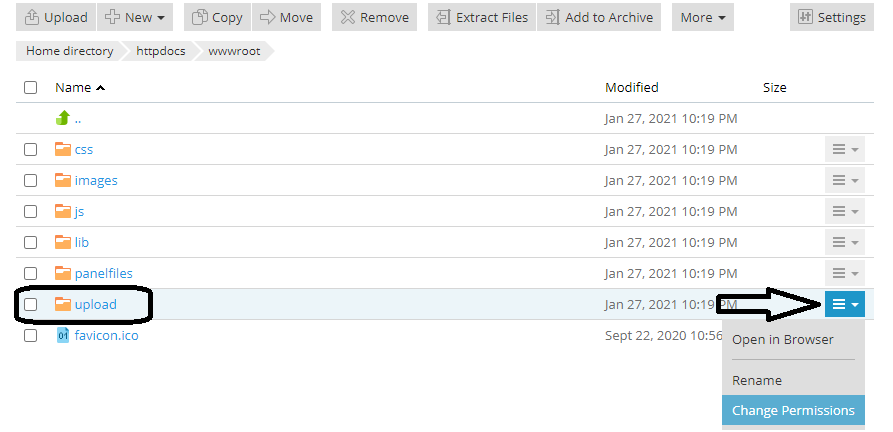
Task: Click the Copy toolbar button
Action: [217, 18]
